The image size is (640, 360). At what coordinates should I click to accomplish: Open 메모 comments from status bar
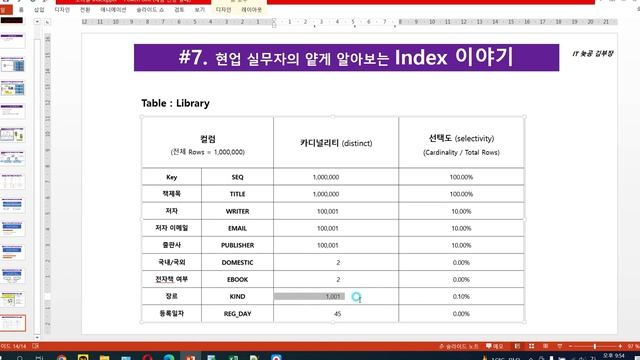click(x=494, y=346)
